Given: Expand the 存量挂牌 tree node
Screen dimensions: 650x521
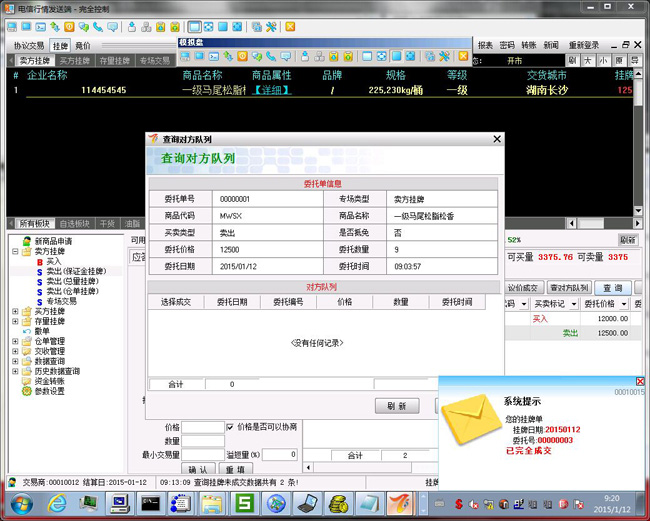Looking at the screenshot, I should pos(15,321).
